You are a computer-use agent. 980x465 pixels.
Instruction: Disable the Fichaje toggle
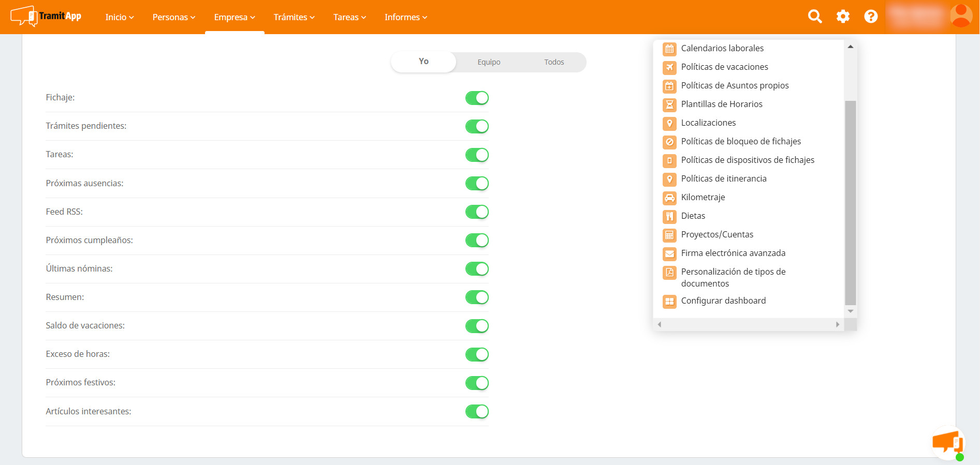pyautogui.click(x=477, y=98)
